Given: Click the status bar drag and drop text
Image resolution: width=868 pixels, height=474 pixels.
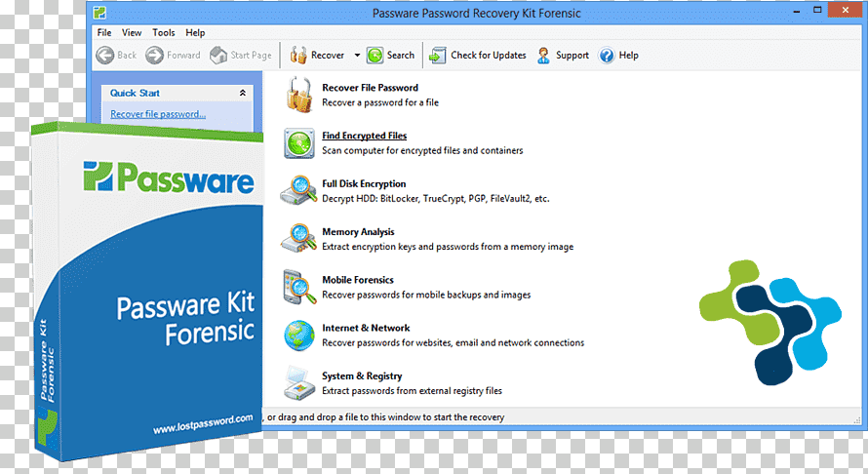Looking at the screenshot, I should pyautogui.click(x=385, y=417).
